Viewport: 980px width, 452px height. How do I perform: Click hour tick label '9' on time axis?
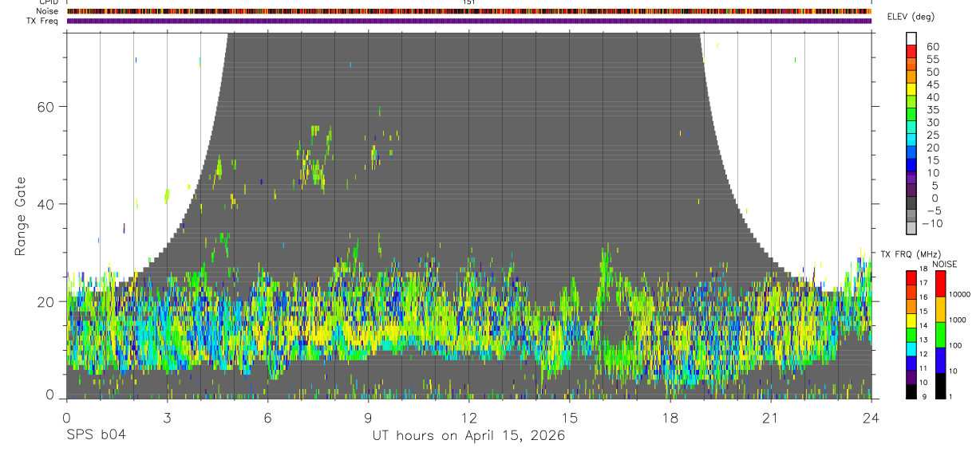point(368,418)
